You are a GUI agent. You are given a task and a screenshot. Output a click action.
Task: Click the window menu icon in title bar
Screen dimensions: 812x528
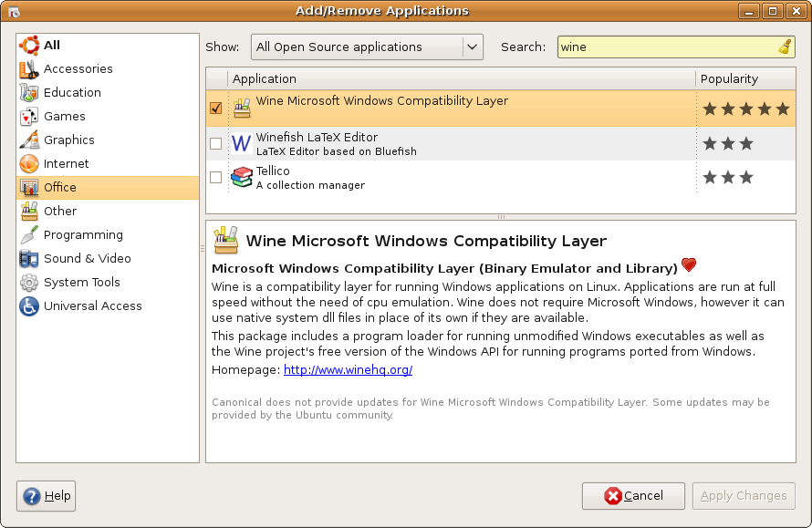click(14, 11)
